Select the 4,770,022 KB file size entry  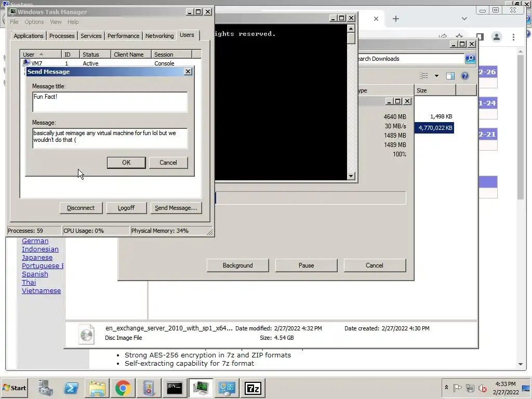pos(434,128)
